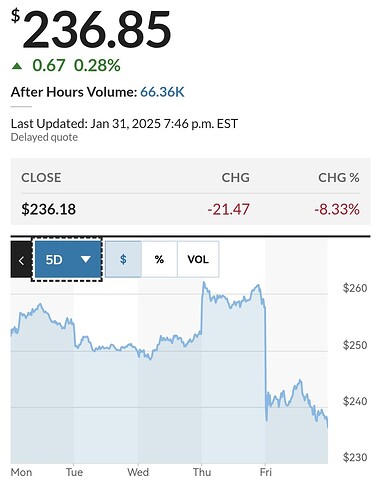Click the After Hours Volume 66.36K value

point(162,92)
